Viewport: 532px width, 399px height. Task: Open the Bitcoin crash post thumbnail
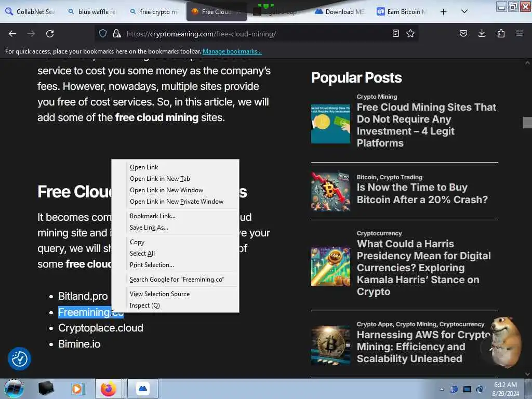click(330, 191)
